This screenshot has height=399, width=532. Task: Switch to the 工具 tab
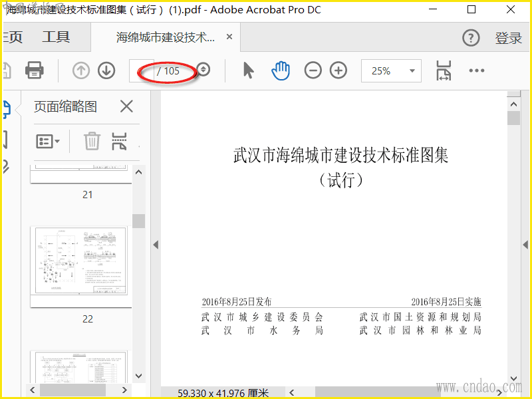[x=56, y=37]
